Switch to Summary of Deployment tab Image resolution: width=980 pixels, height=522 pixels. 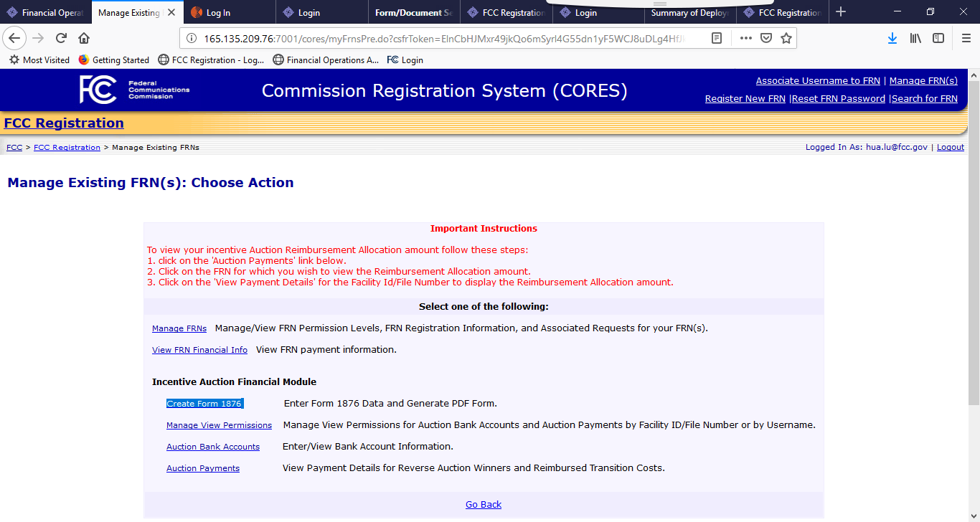pyautogui.click(x=690, y=12)
